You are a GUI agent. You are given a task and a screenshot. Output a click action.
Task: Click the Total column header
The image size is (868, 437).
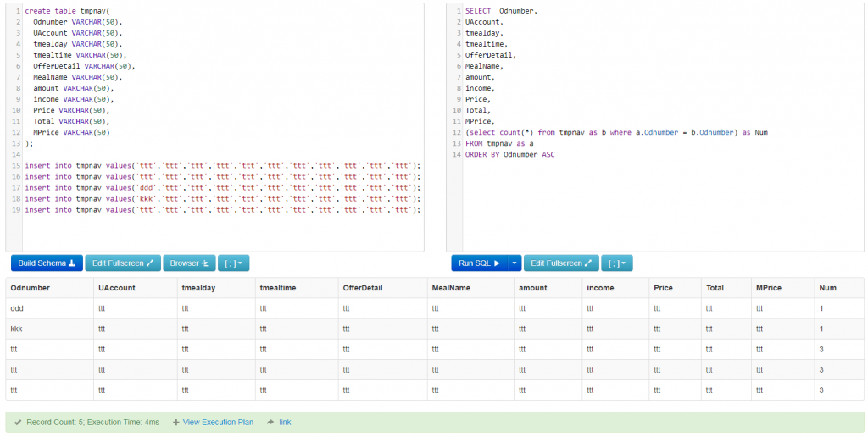pyautogui.click(x=726, y=288)
